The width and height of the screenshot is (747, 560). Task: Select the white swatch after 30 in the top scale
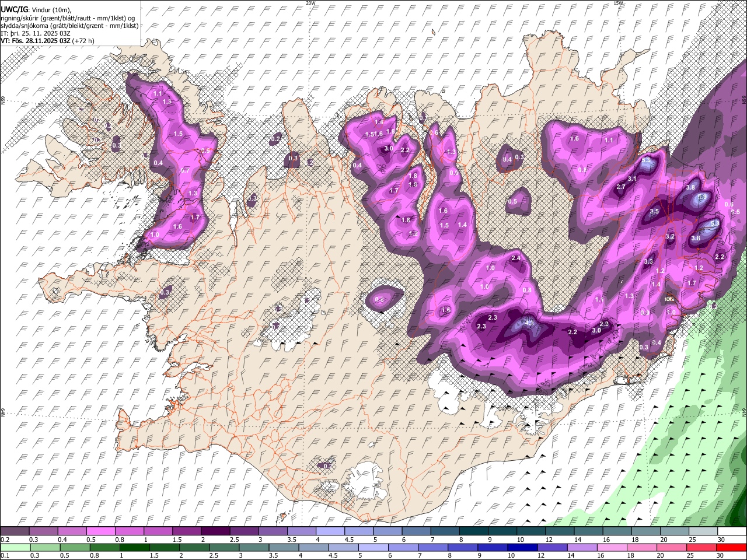(x=733, y=531)
